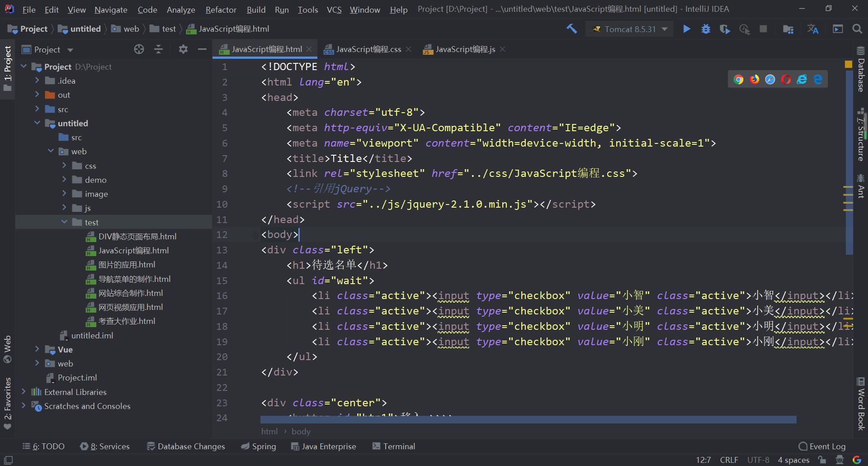
Task: Run Tomcat with the green play icon
Action: pyautogui.click(x=687, y=29)
